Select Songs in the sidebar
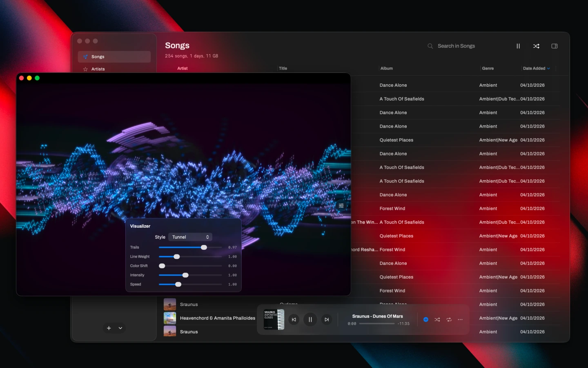This screenshot has width=588, height=368. tap(114, 57)
